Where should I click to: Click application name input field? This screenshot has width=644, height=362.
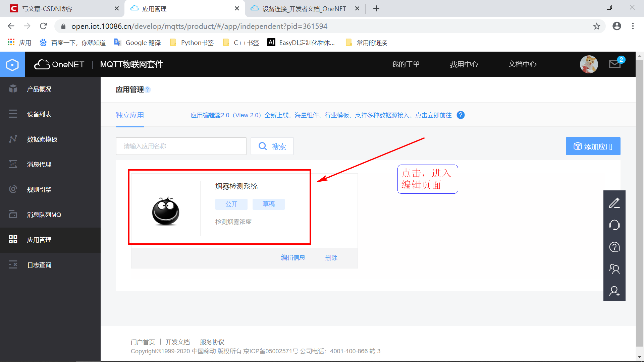(x=181, y=146)
